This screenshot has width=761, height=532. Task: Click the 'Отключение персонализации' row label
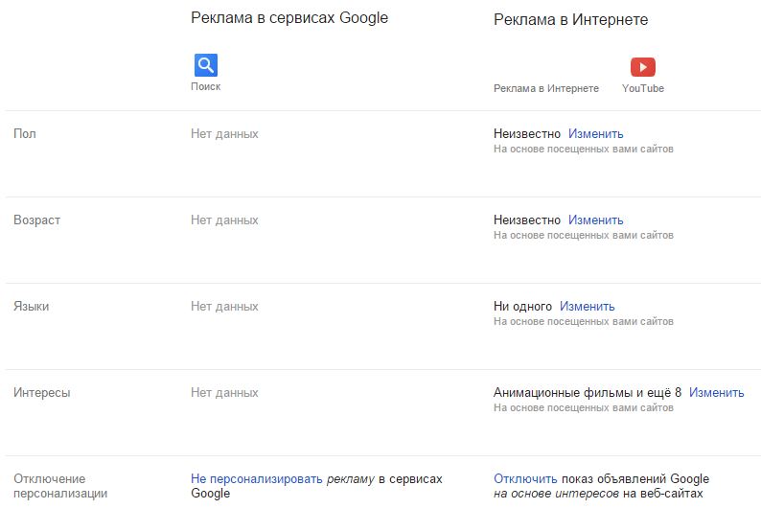[x=59, y=486]
